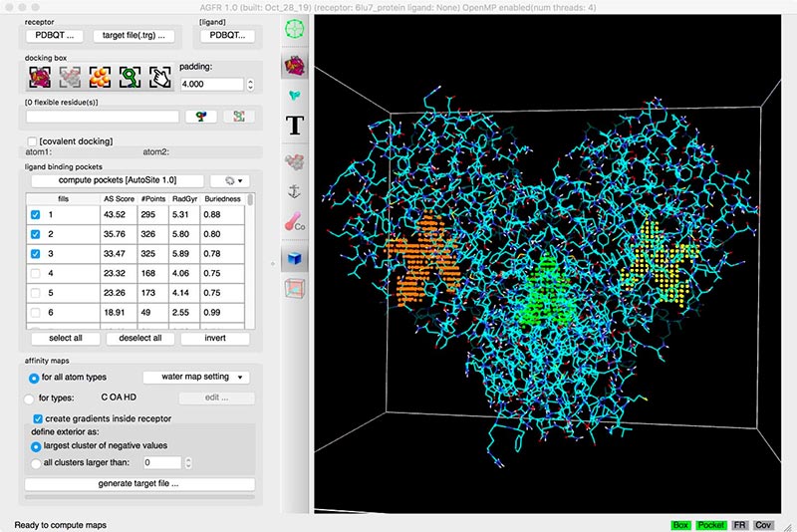Image resolution: width=797 pixels, height=532 pixels.
Task: Enable the covalent docking checkbox
Action: tap(33, 141)
